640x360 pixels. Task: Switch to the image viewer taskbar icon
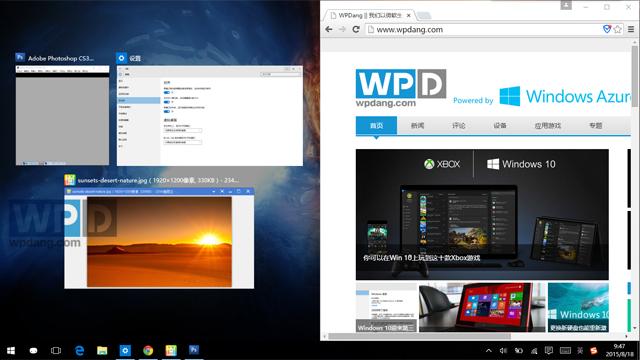171,351
